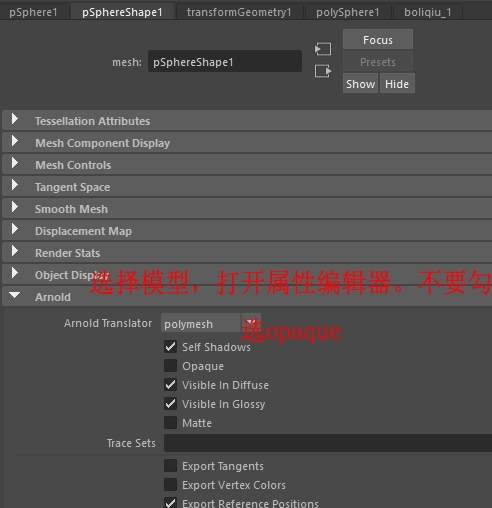Enable the Opaque checkbox
This screenshot has height=508, width=492.
tap(170, 366)
